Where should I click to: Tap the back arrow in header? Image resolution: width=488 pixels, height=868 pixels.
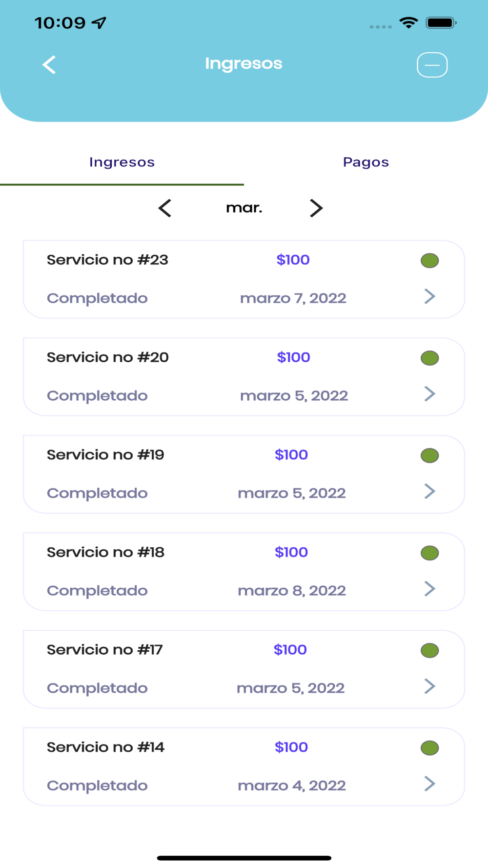(49, 64)
